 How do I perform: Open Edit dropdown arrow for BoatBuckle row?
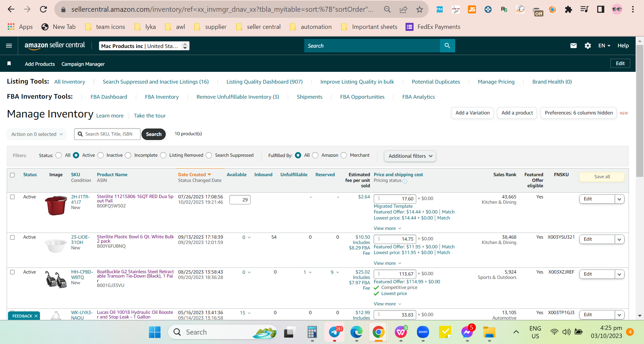pos(620,274)
